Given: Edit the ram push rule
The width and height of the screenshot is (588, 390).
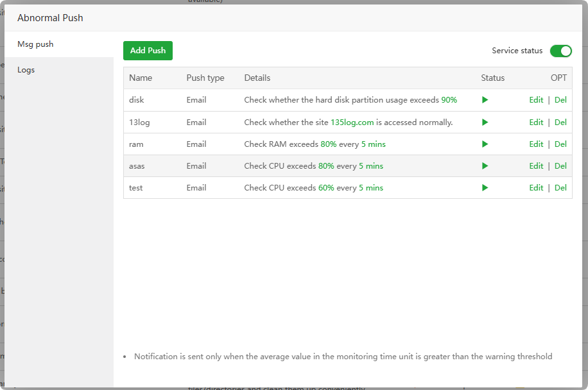Looking at the screenshot, I should click(x=536, y=144).
